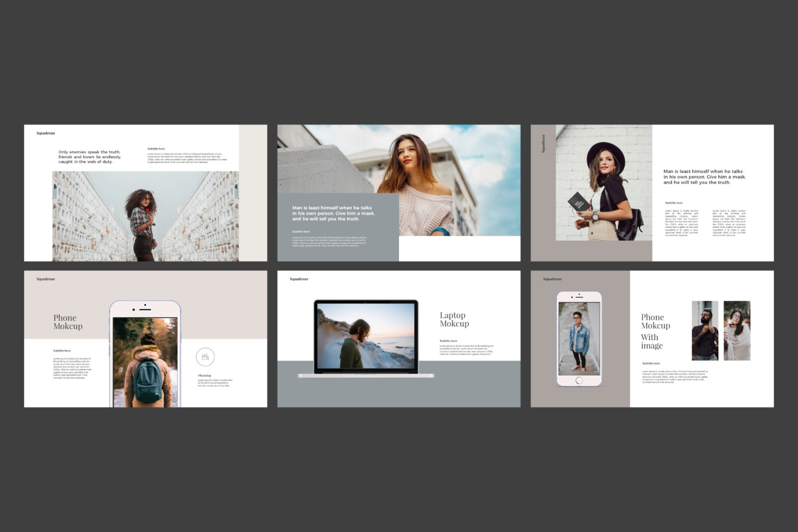Image resolution: width=798 pixels, height=532 pixels.
Task: Select the "Laptop Mokcup" heading
Action: pyautogui.click(x=454, y=320)
